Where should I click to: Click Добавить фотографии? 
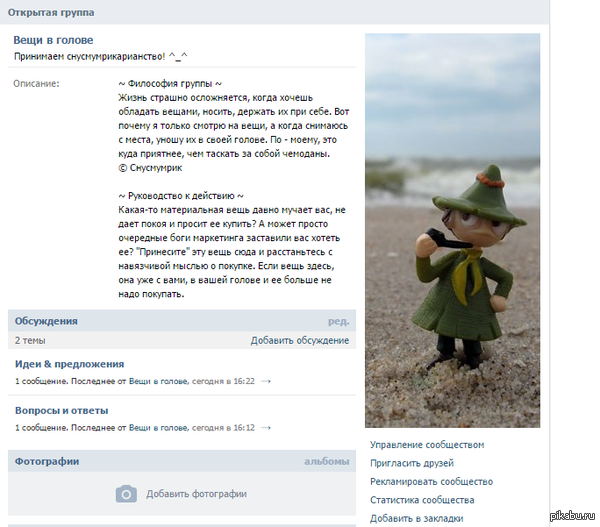(x=196, y=494)
